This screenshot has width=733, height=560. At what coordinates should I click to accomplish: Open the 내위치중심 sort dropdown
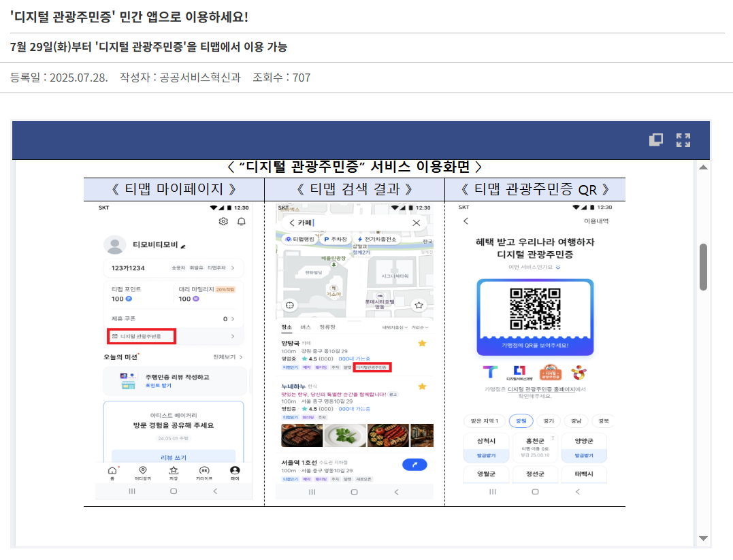tap(395, 328)
